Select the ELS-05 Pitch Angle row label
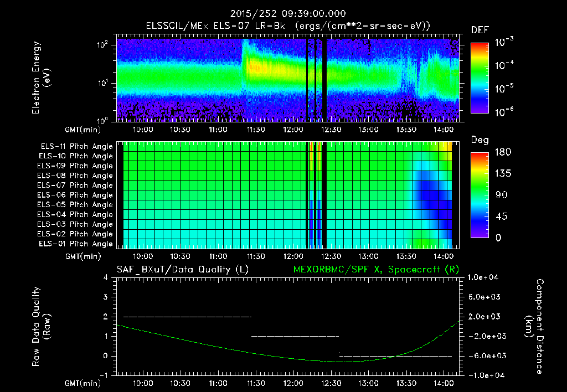Viewport: 567px width, 392px height. [75, 205]
